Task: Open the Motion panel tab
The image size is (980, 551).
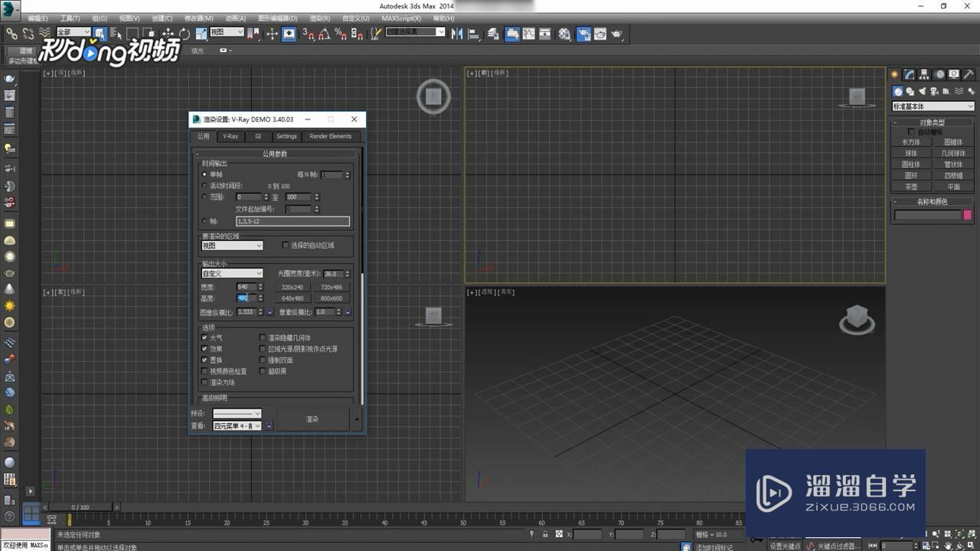Action: [x=939, y=74]
